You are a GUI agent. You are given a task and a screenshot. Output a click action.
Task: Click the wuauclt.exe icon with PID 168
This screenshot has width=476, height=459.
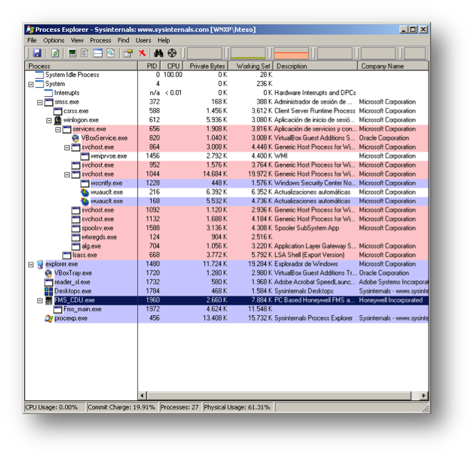[85, 201]
